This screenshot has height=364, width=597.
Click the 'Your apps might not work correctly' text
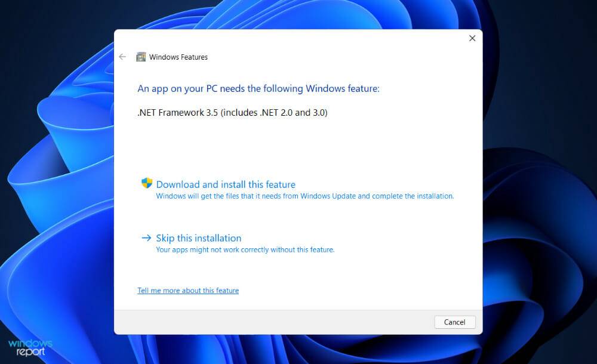[245, 250]
